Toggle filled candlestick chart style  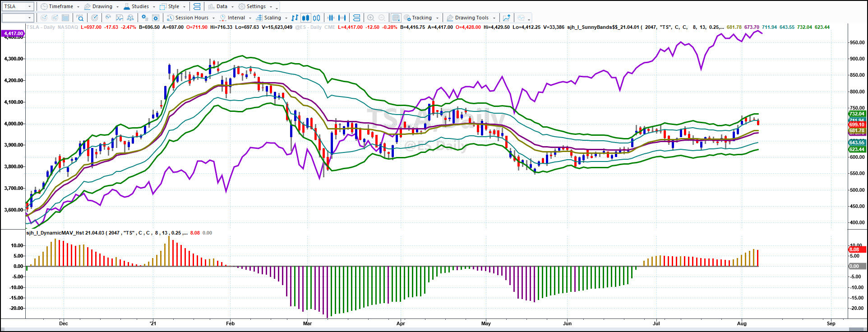coord(305,18)
